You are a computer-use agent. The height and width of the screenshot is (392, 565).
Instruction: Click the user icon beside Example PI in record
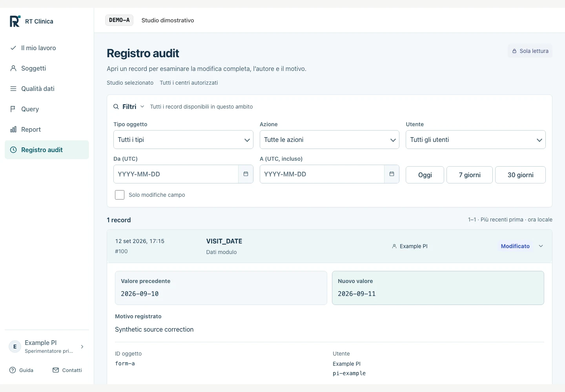(x=394, y=246)
